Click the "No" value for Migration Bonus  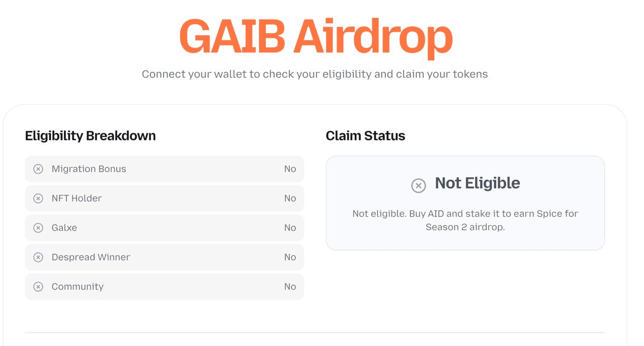coord(290,169)
